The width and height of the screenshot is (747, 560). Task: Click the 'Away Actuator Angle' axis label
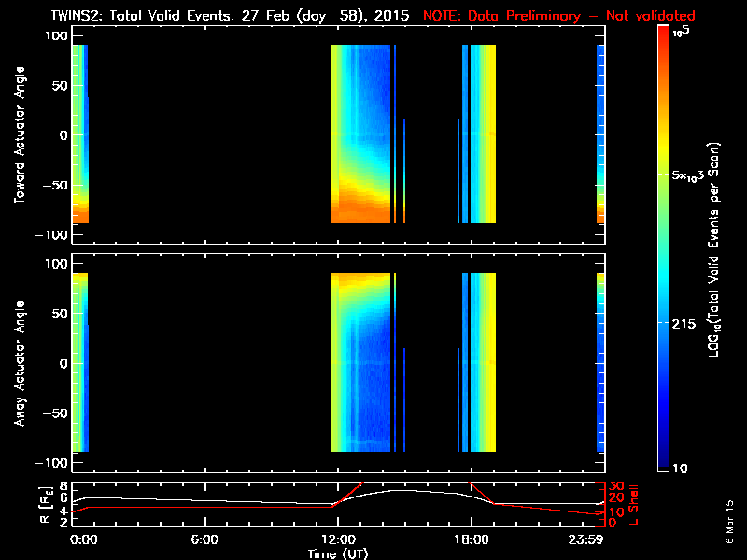point(19,362)
